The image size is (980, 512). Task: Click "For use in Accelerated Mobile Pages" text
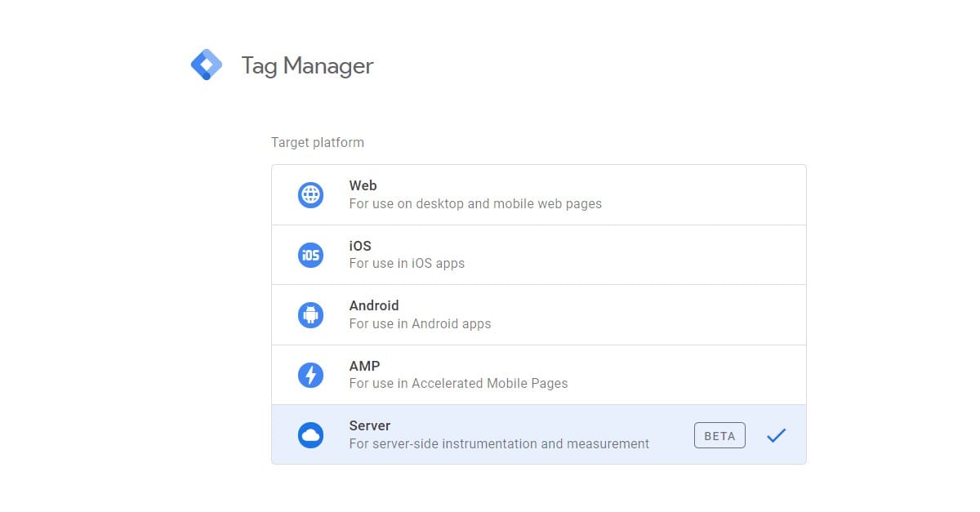[x=458, y=384]
